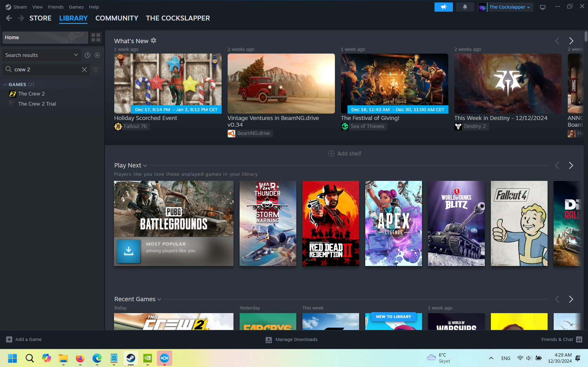Open the BeamNG.drive game tag
The height and width of the screenshot is (367, 588).
(x=250, y=133)
